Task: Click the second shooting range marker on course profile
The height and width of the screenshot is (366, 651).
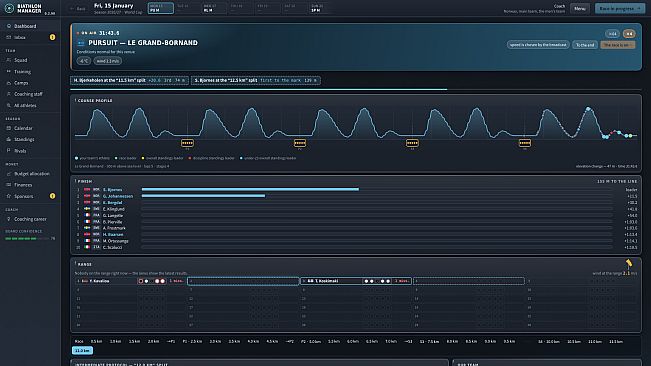Action: tap(300, 143)
